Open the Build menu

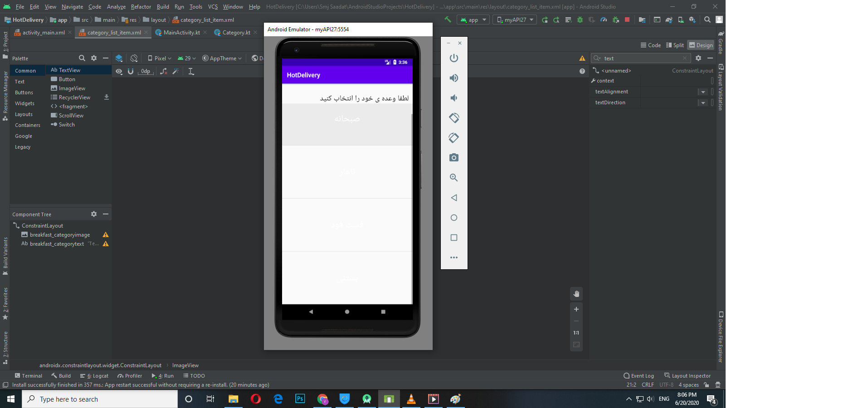tap(163, 7)
